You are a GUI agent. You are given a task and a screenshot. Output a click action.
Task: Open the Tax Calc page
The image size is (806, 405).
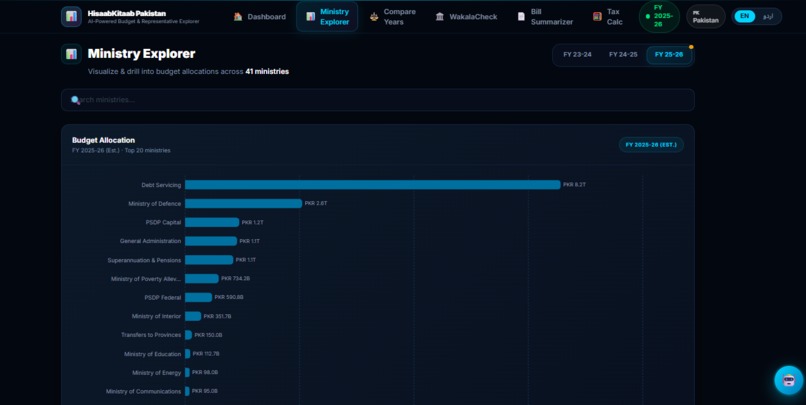click(608, 16)
